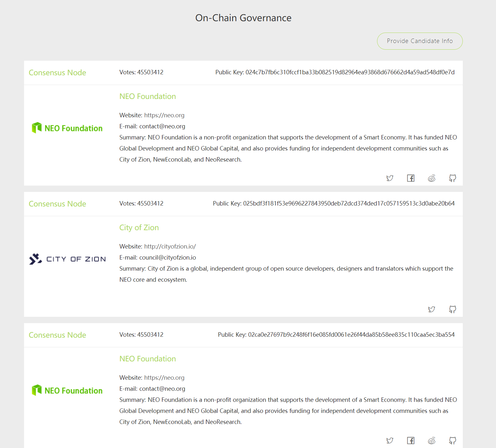Open Twitter icon in first NEO Foundation card
The width and height of the screenshot is (496, 448).
click(390, 178)
